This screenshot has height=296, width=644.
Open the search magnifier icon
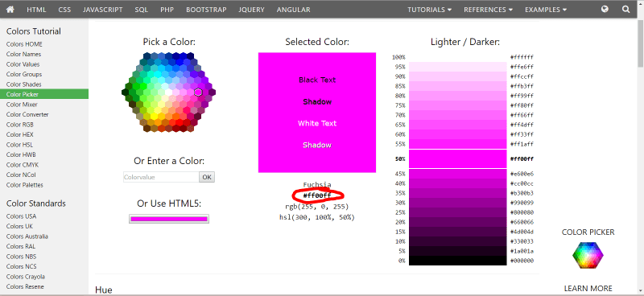pyautogui.click(x=626, y=9)
